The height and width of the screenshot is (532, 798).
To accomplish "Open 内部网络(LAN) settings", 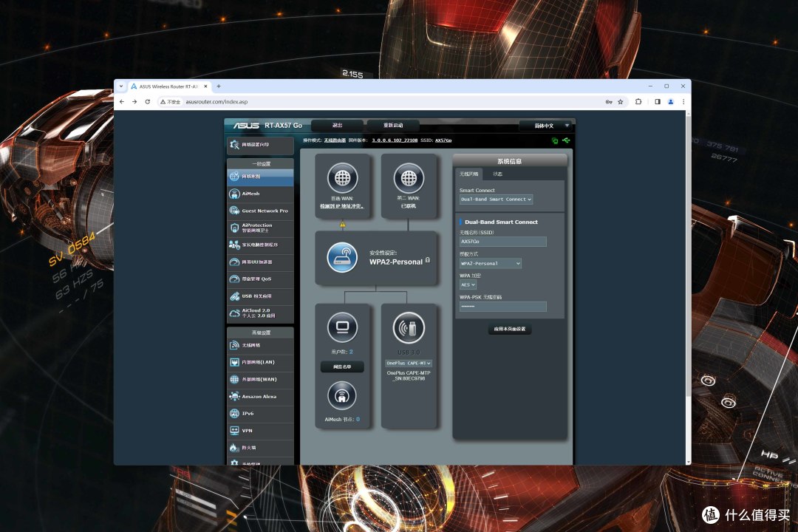I will (x=260, y=362).
